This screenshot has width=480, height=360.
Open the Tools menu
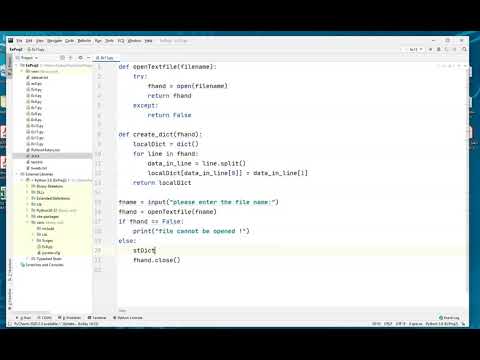pyautogui.click(x=109, y=41)
